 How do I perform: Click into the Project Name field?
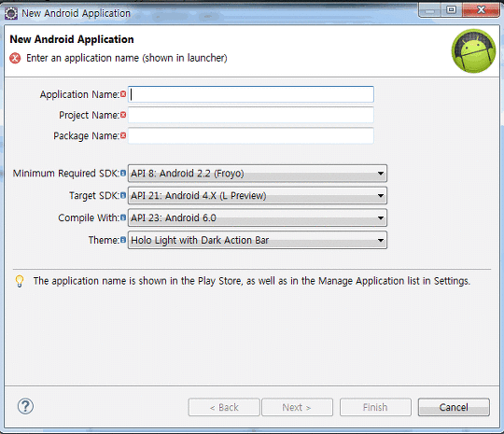tap(251, 115)
